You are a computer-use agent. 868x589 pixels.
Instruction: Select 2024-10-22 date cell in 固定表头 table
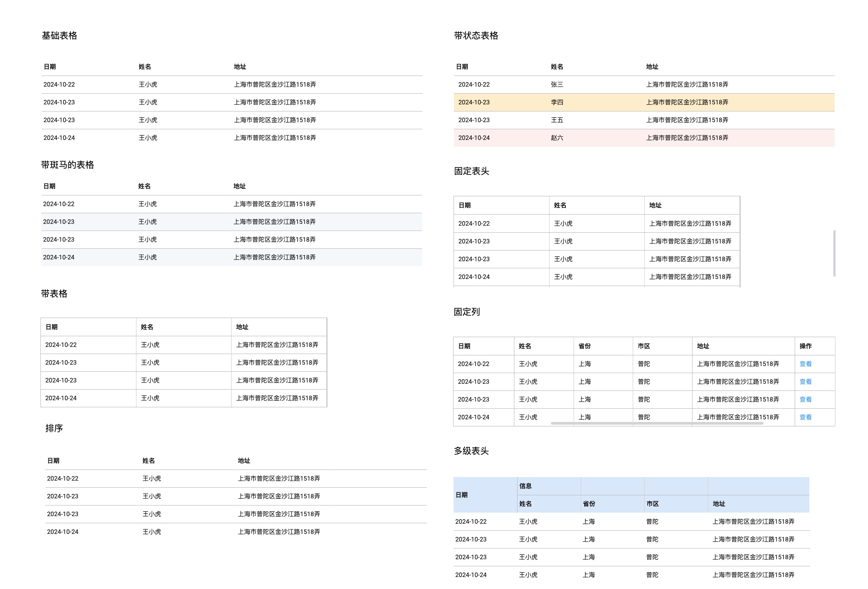pos(474,223)
